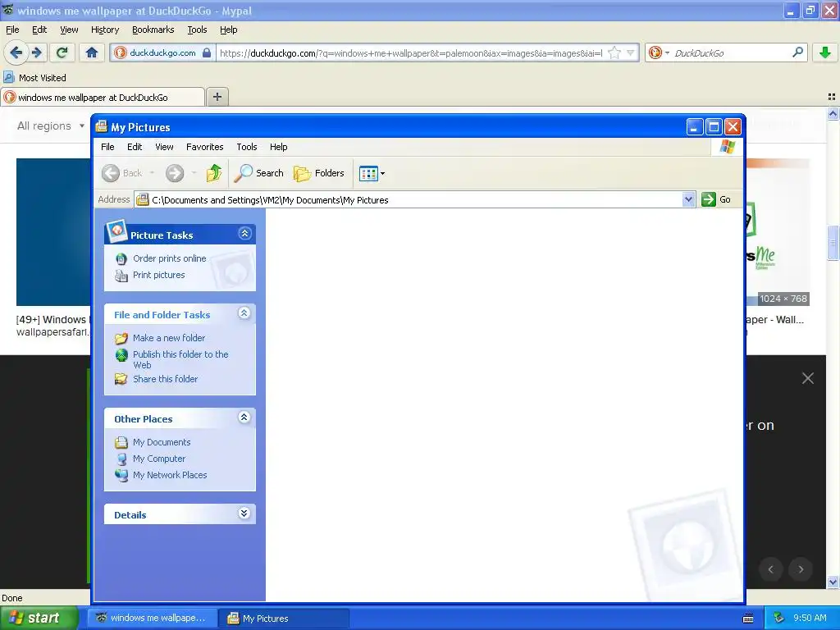This screenshot has height=630, width=840.
Task: Close the dark image detail panel
Action: [x=808, y=378]
